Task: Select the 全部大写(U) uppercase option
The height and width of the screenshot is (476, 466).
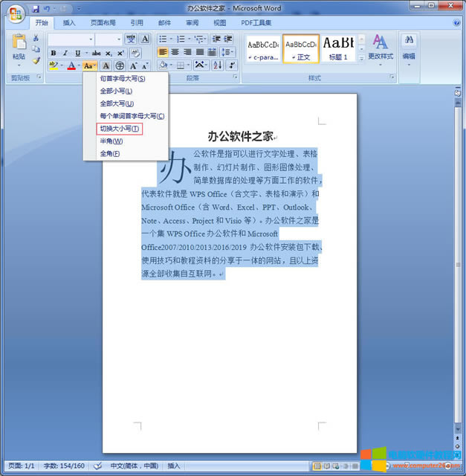Action: click(x=117, y=103)
